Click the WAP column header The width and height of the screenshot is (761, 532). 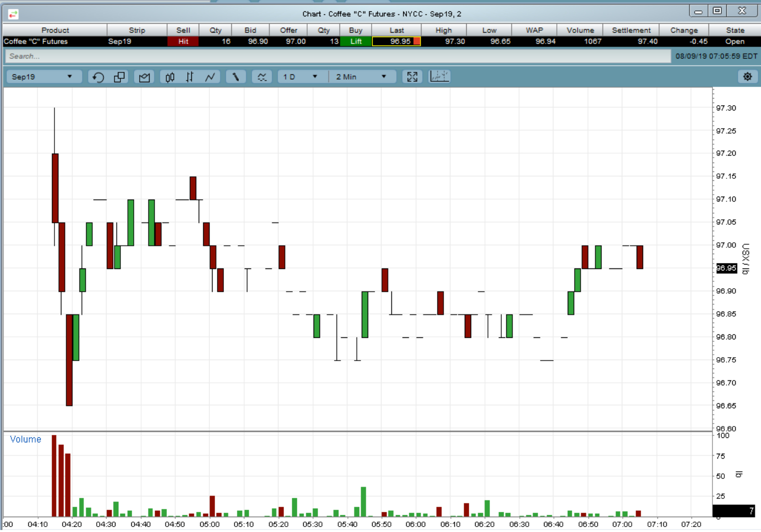pos(534,30)
